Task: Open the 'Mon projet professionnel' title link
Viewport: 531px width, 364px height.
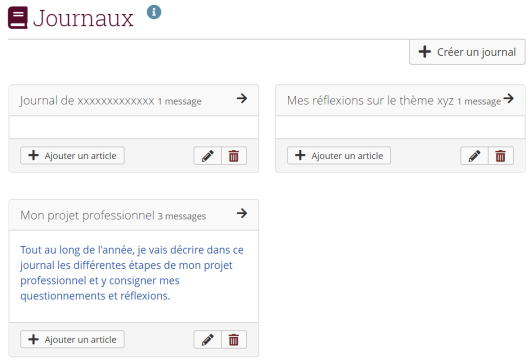Action: [x=87, y=215]
